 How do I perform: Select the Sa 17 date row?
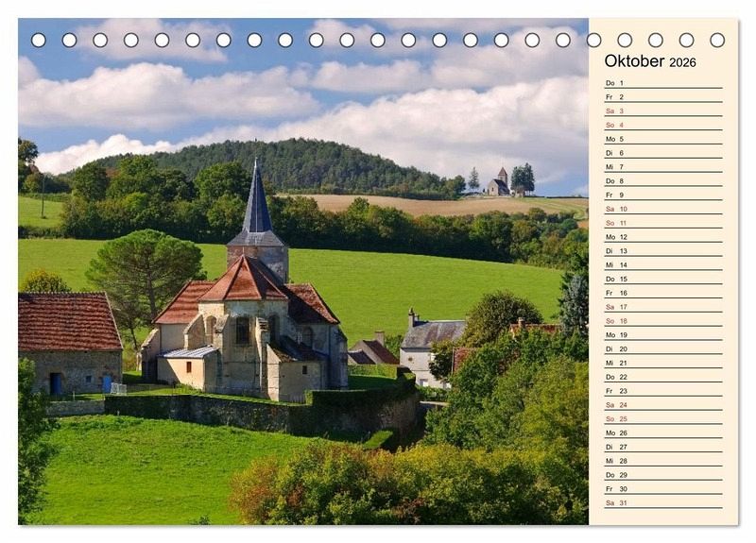(662, 307)
